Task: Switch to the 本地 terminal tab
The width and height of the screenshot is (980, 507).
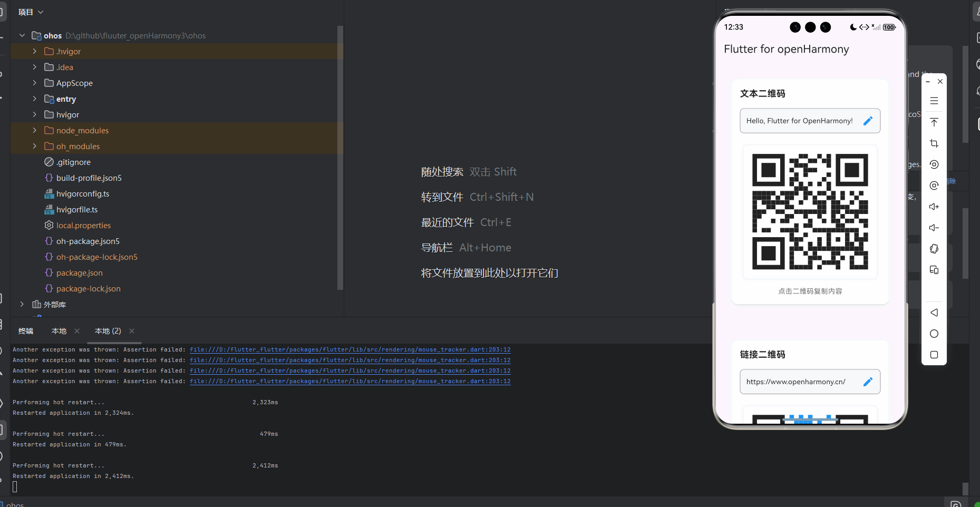Action: click(59, 331)
